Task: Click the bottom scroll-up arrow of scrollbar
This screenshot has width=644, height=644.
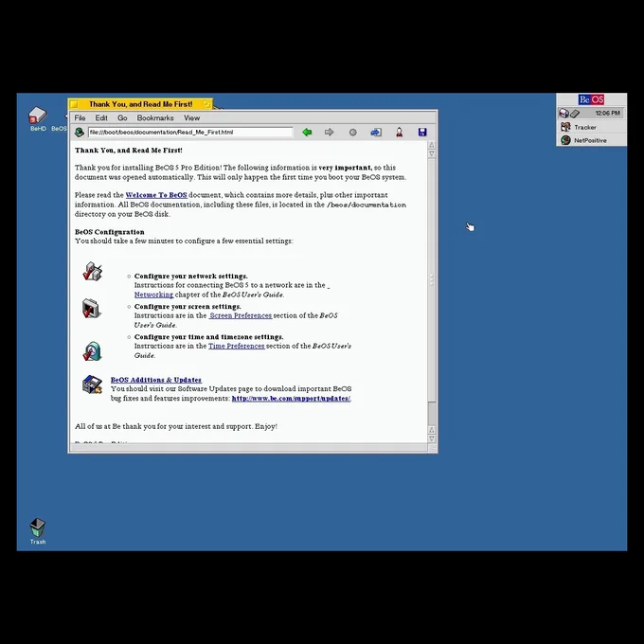Action: click(x=432, y=430)
